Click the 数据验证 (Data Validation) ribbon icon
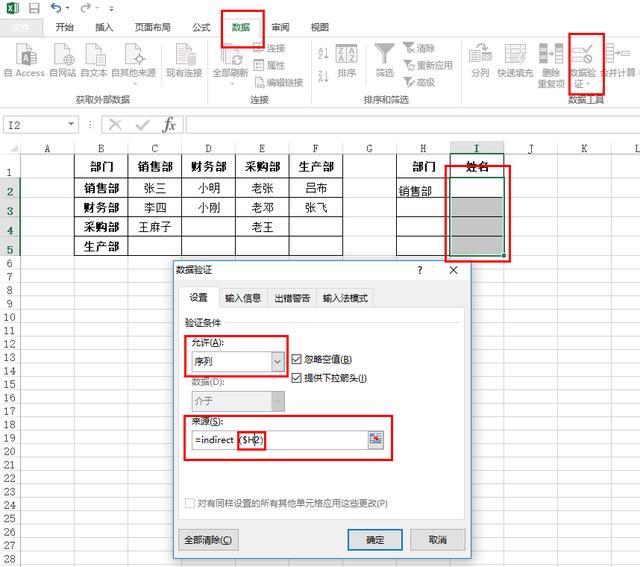This screenshot has width=640, height=567. click(x=585, y=55)
